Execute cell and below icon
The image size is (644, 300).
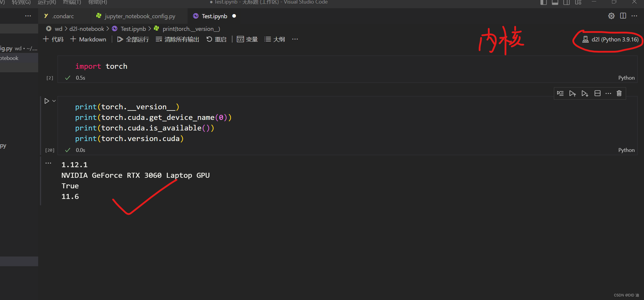coord(585,93)
